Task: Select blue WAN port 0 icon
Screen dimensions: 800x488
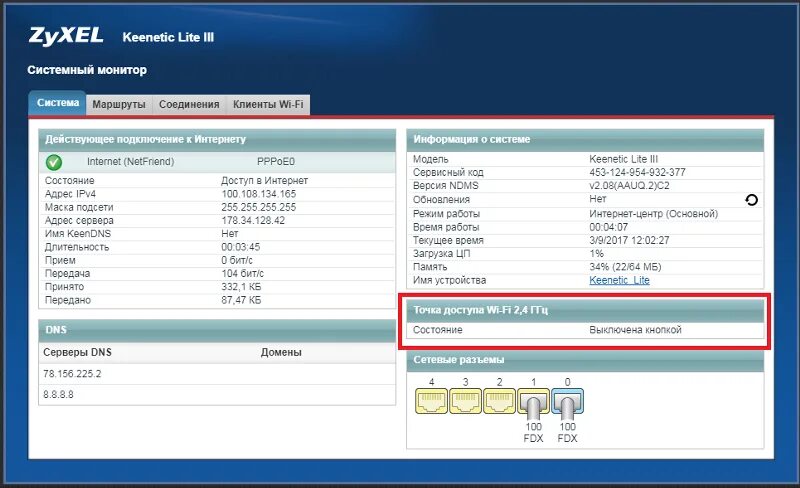Action: (x=567, y=403)
